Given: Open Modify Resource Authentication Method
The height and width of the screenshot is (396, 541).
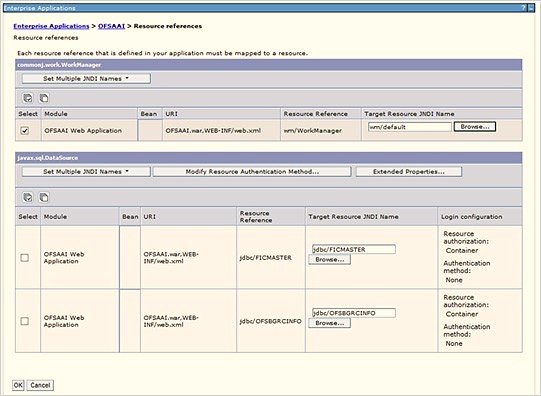Looking at the screenshot, I should tap(252, 172).
